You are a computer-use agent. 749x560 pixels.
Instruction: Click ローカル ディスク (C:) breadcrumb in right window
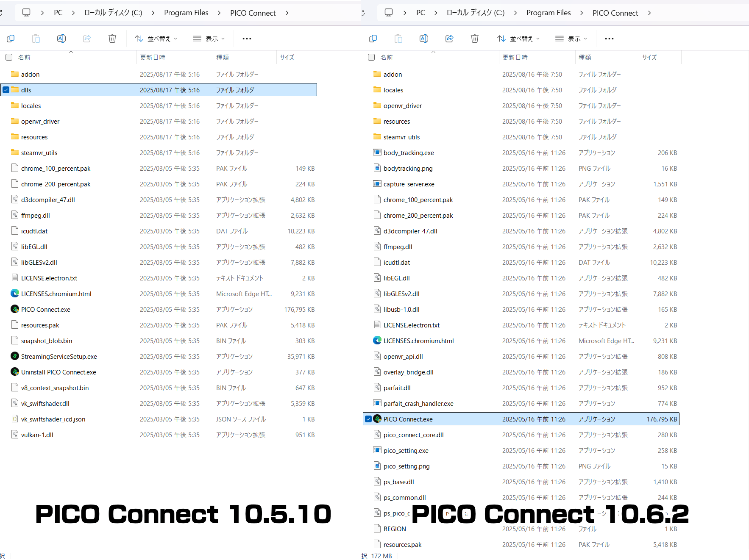point(475,13)
